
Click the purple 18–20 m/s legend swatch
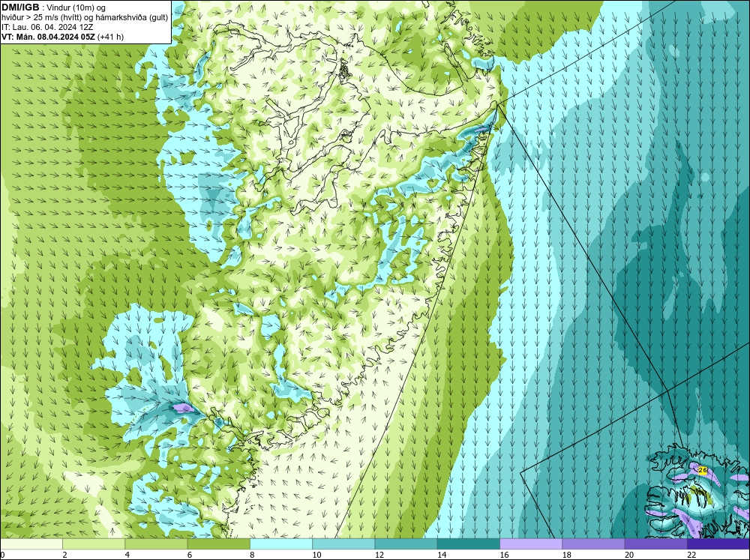593,544
